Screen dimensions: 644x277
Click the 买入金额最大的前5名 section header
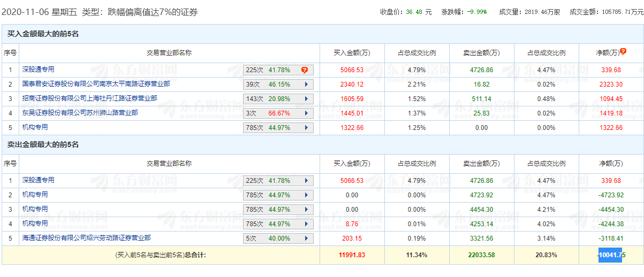tap(43, 34)
